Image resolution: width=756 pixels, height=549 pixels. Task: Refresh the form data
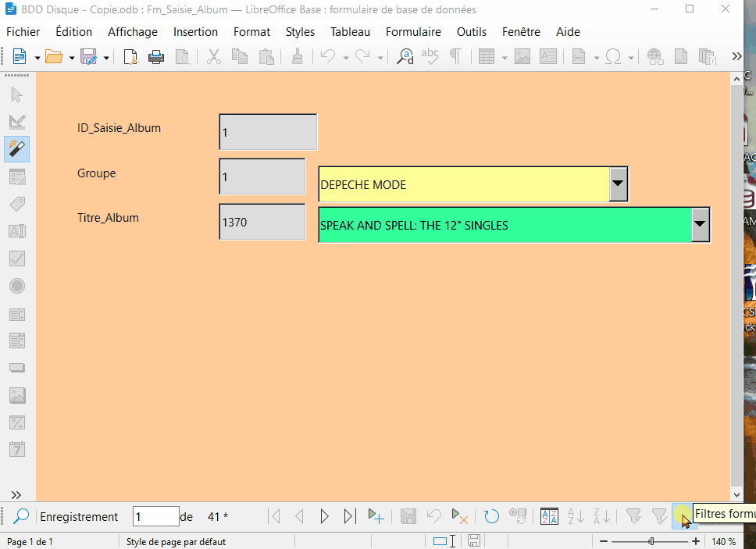pyautogui.click(x=491, y=516)
